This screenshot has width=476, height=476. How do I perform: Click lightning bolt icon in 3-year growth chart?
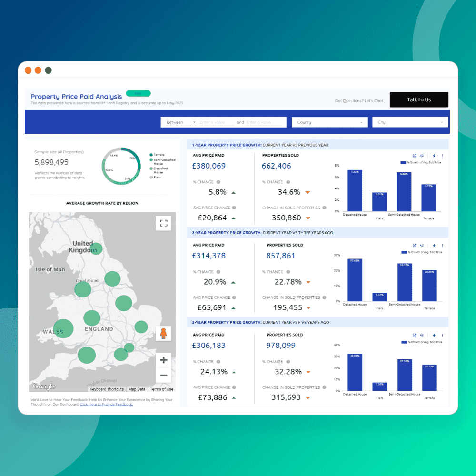[x=434, y=246]
